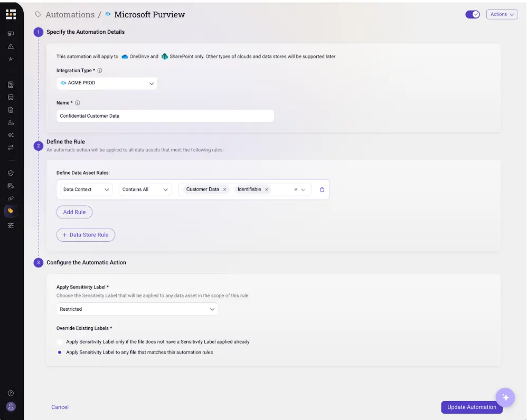Viewport: 527px width, 420px height.
Task: Select apply label only if file unlabeled
Action: (60, 342)
